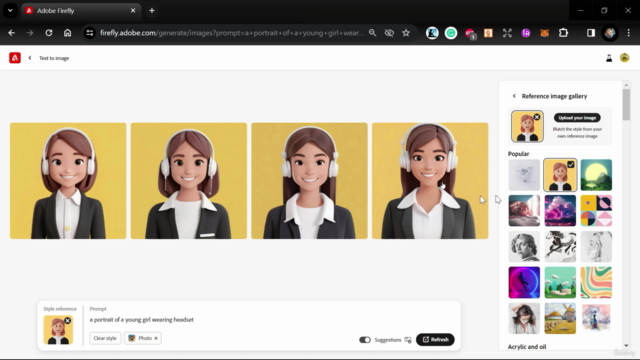Click the Clear style button

pos(105,338)
